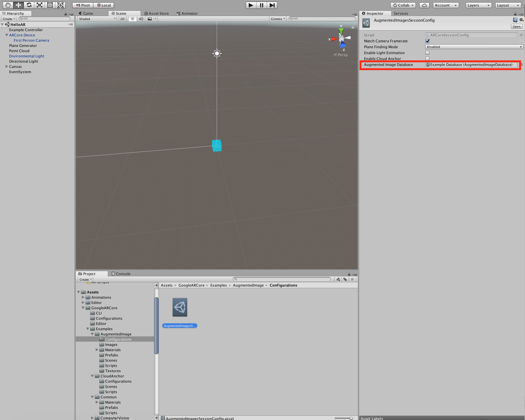Click the Step forward button
Screen dimensions: 525x420
[x=272, y=5]
